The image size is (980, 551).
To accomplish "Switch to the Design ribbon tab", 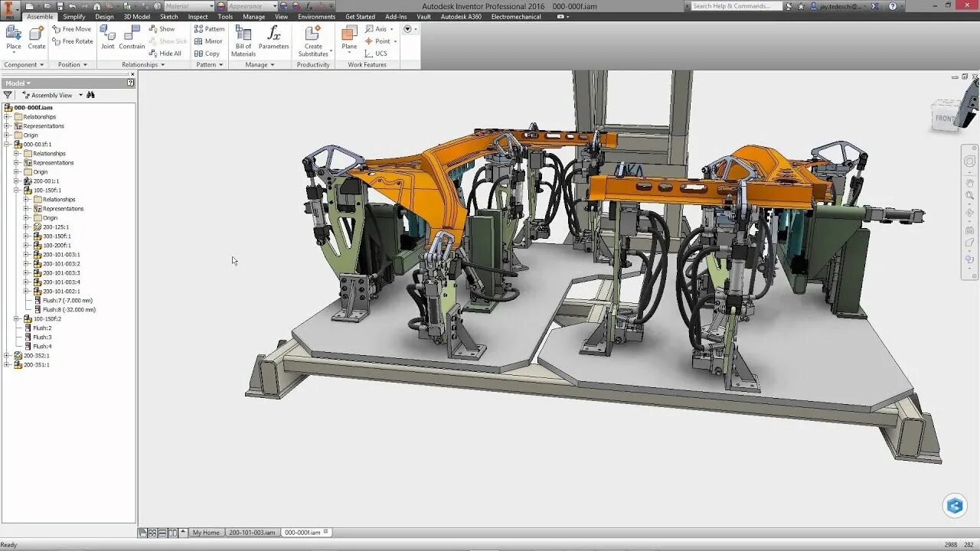I will point(105,16).
